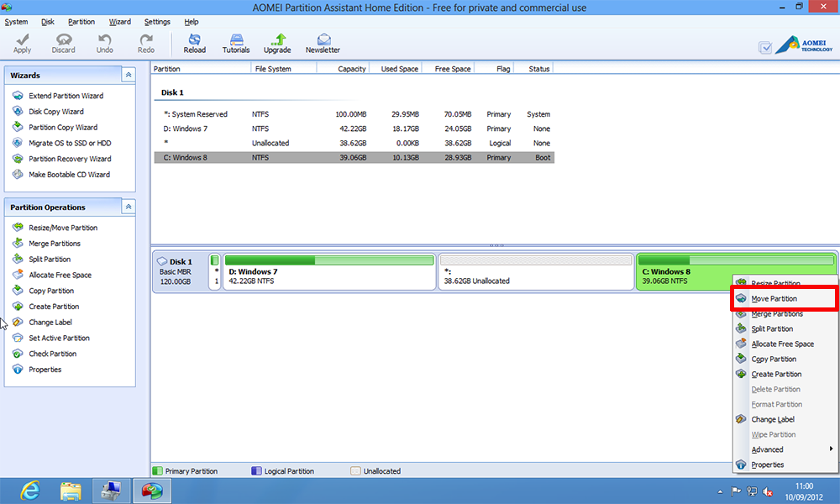Sort by the Status column header

533,69
